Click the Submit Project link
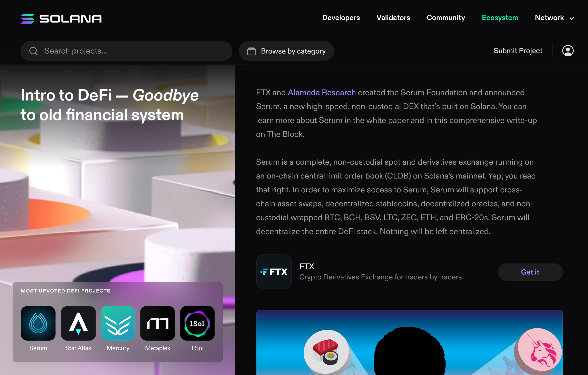The image size is (588, 375). pos(518,51)
